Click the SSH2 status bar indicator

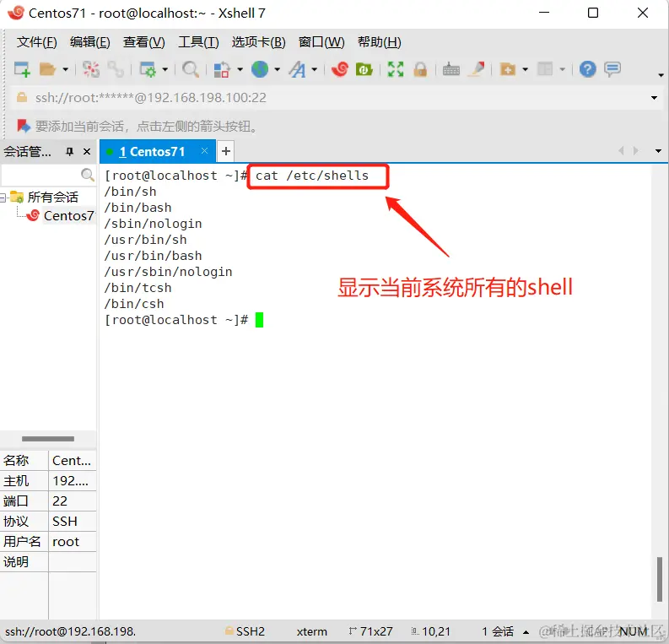[x=245, y=631]
